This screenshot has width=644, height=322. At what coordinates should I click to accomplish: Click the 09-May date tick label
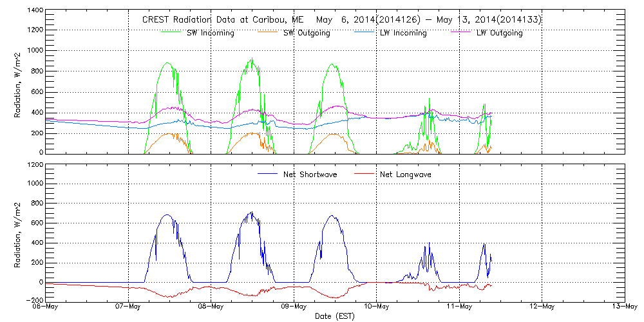point(294,307)
